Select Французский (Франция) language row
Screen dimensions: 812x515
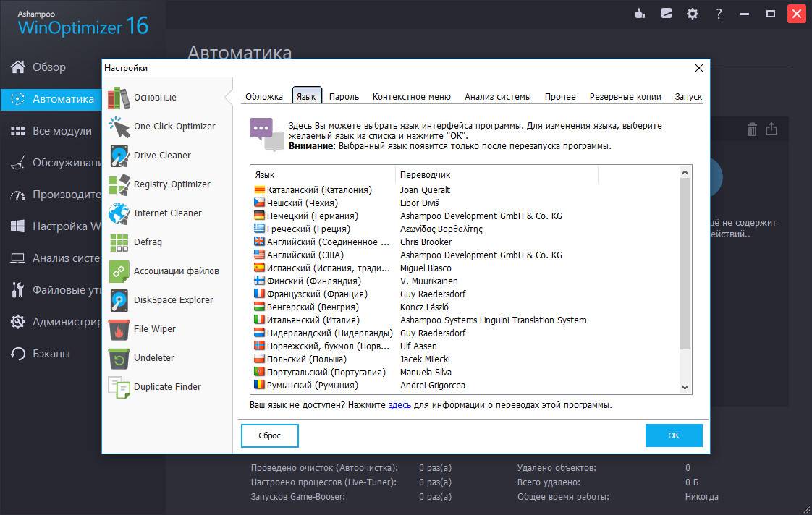(x=465, y=294)
